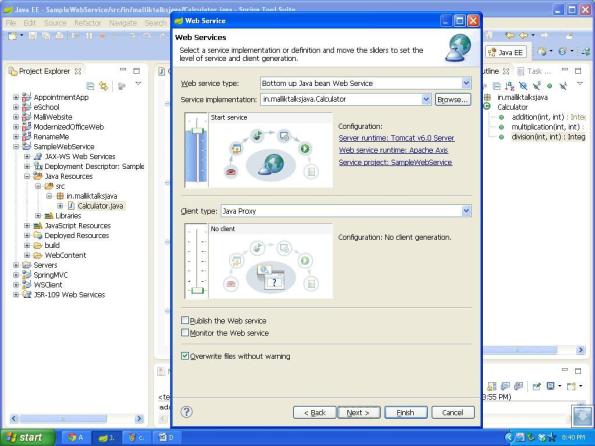Click the Outline hide static members icon
This screenshot has width=595, height=446.
click(536, 86)
